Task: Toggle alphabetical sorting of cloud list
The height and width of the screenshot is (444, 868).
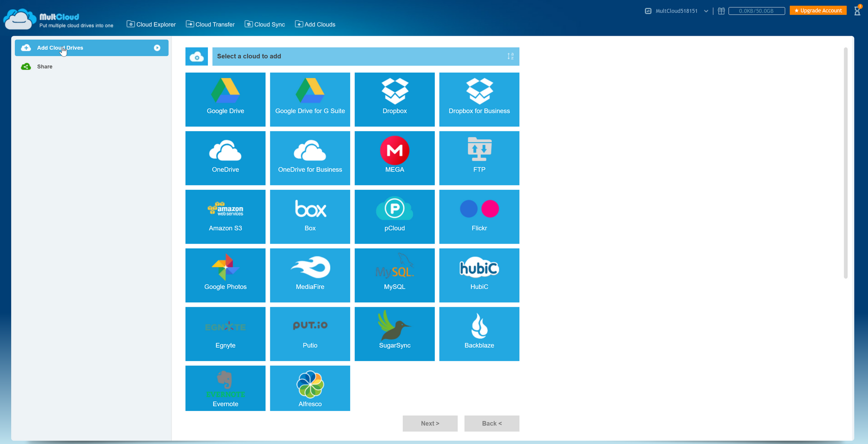Action: (x=510, y=56)
